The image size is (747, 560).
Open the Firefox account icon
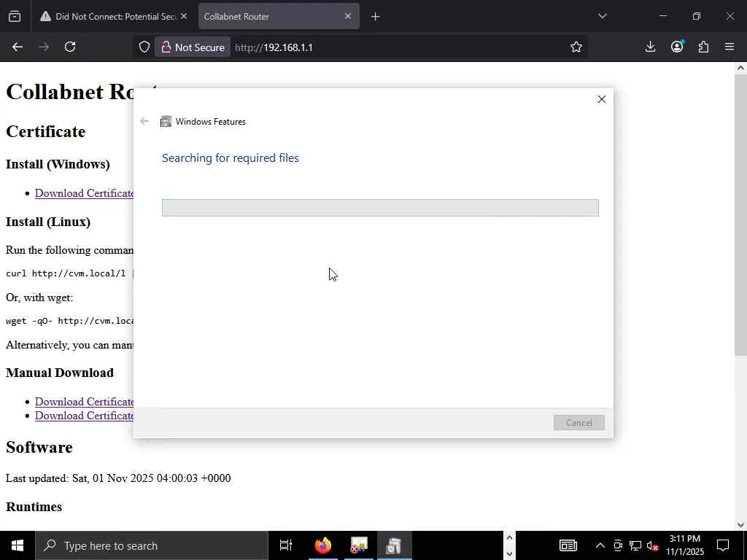point(677,47)
